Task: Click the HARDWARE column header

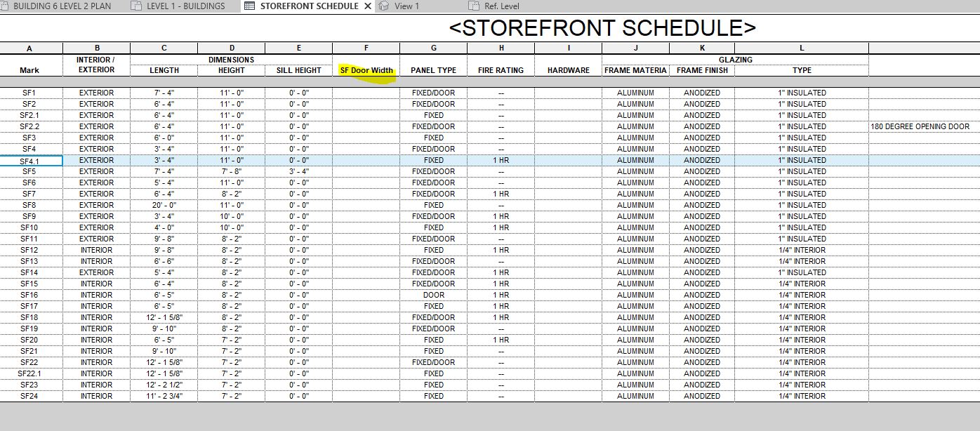Action: coord(568,70)
